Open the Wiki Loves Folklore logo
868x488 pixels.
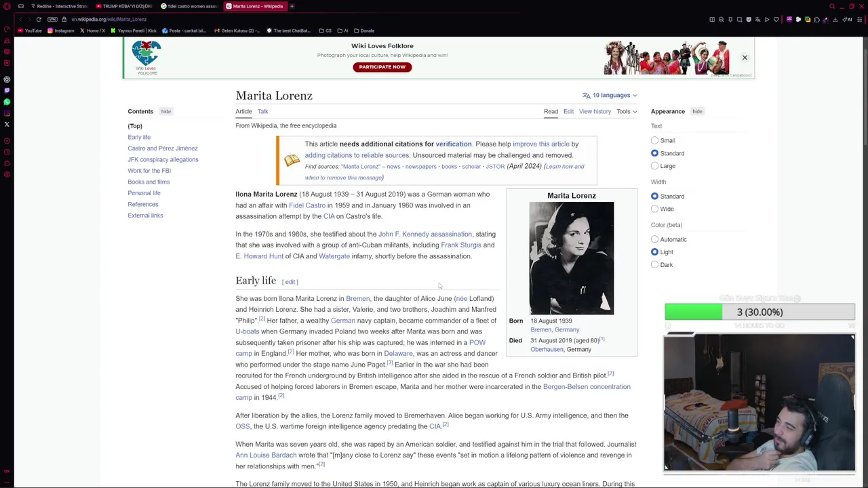146,57
